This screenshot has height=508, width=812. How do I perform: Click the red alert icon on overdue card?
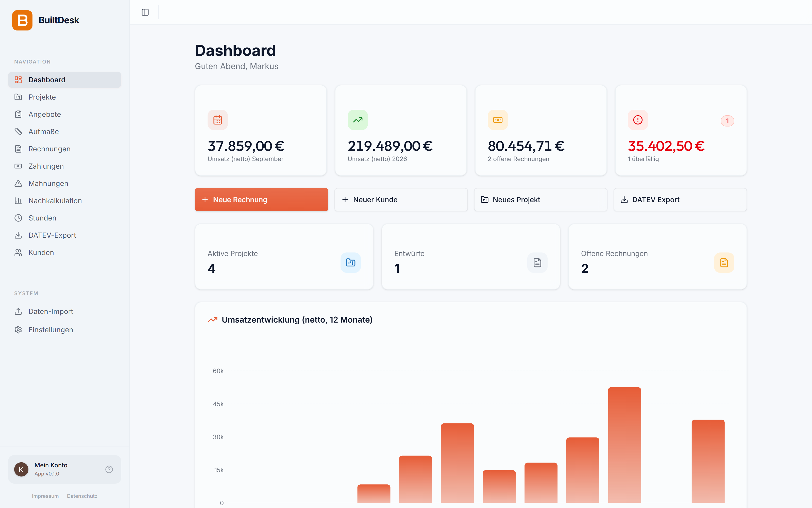[x=637, y=120]
